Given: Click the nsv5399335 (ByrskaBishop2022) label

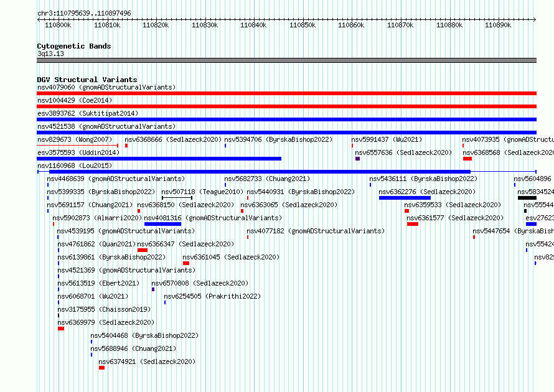Looking at the screenshot, I should (101, 192).
